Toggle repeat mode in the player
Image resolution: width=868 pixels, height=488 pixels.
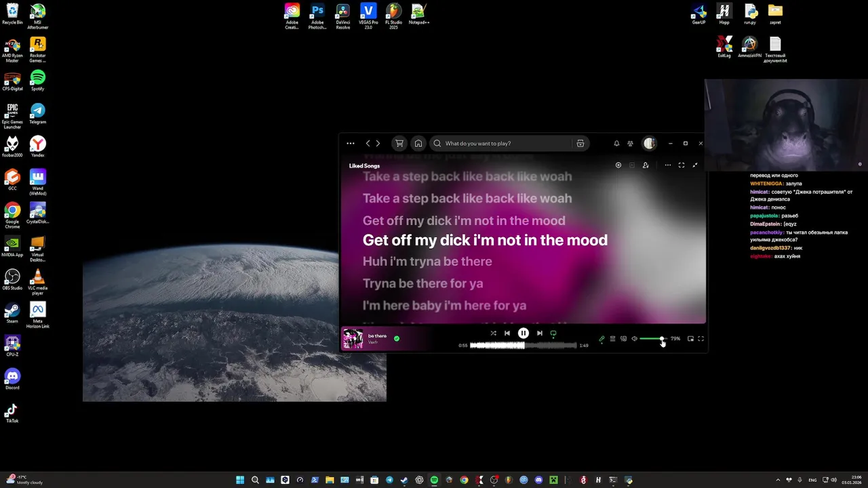coord(553,333)
